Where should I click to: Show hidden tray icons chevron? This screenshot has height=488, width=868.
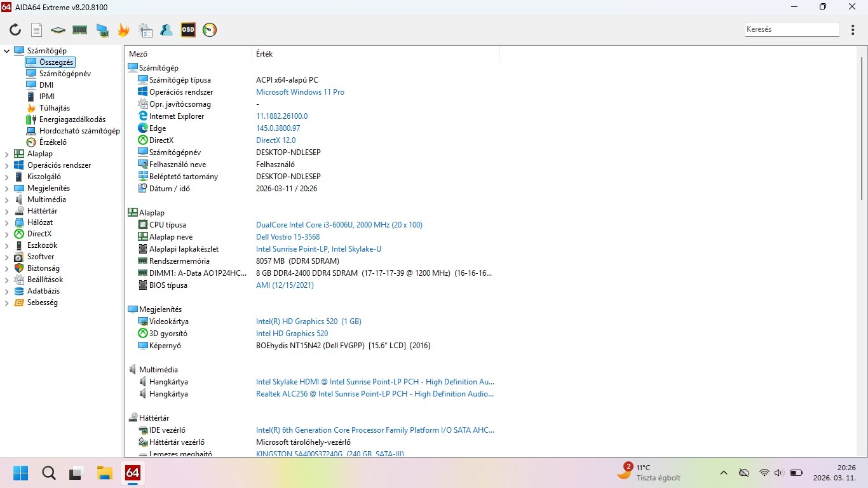coord(724,473)
